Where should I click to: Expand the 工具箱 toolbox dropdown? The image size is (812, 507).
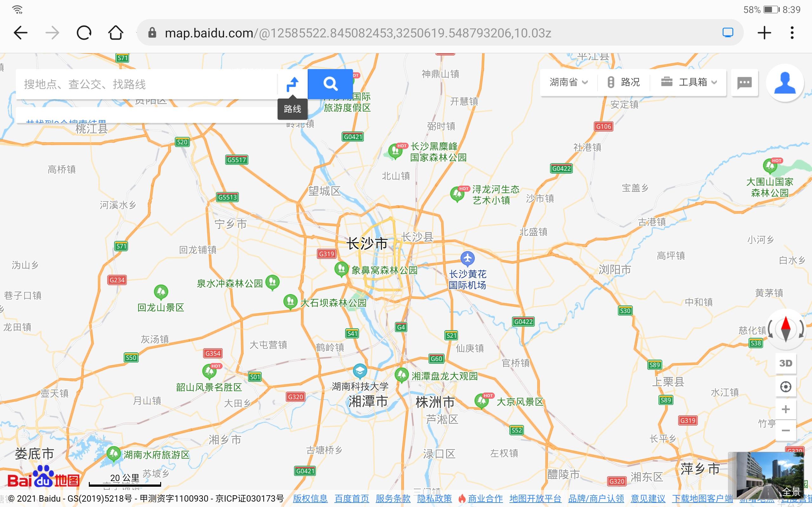(689, 82)
